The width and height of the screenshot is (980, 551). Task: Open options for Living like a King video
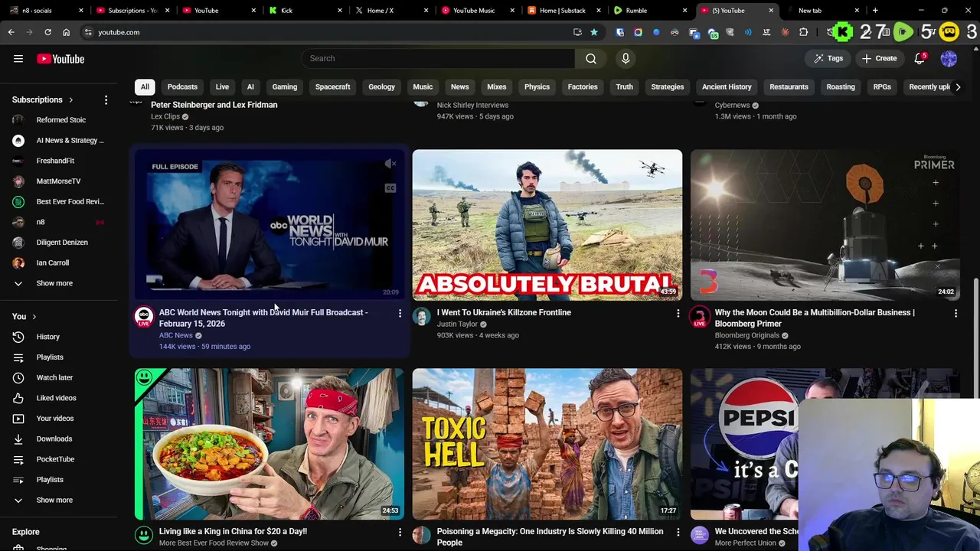pos(400,532)
